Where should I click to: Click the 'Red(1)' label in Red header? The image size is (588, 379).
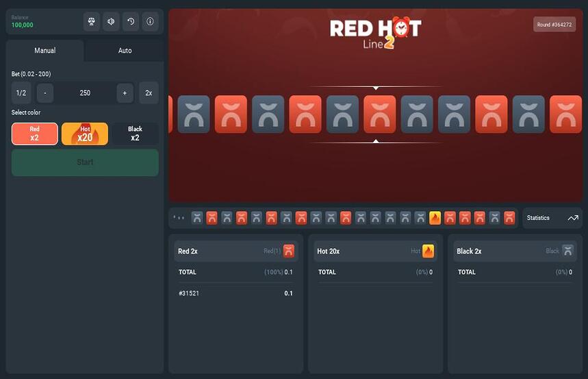click(x=272, y=251)
